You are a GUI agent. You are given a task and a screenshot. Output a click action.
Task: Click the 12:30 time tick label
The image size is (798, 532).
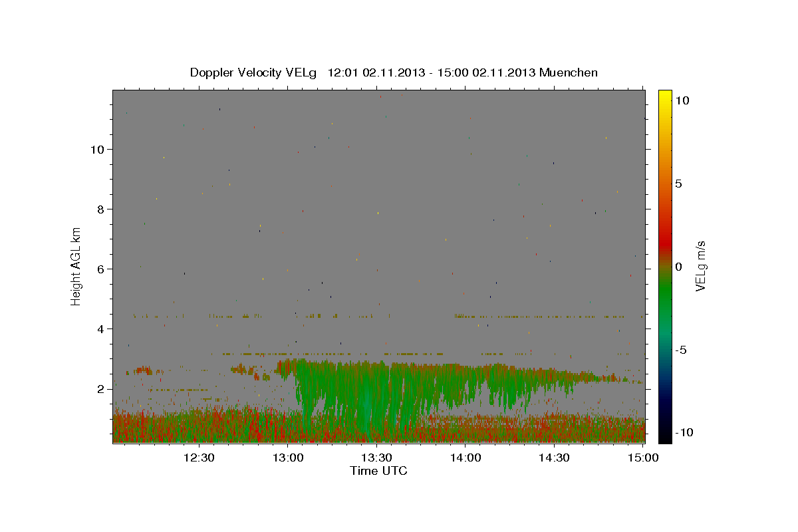click(x=199, y=458)
